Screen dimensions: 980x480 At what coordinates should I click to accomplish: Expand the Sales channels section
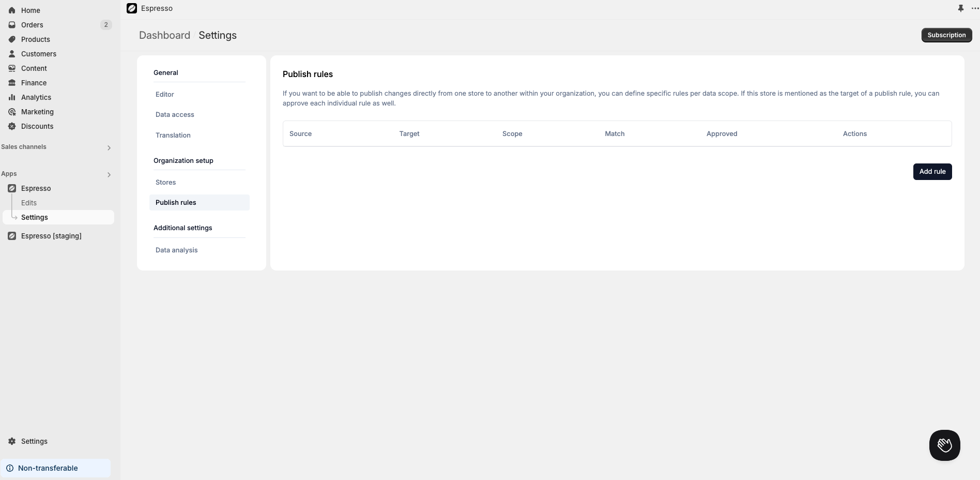(x=109, y=148)
